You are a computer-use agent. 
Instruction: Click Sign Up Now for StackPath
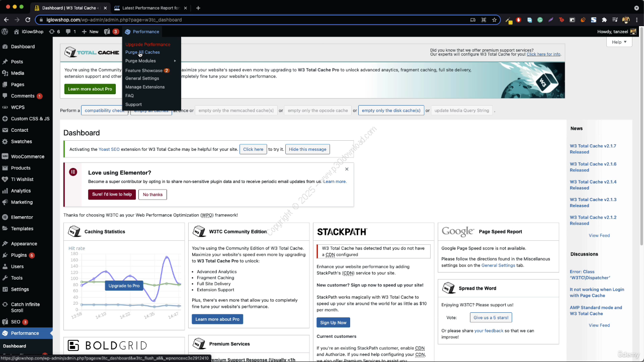click(x=333, y=323)
